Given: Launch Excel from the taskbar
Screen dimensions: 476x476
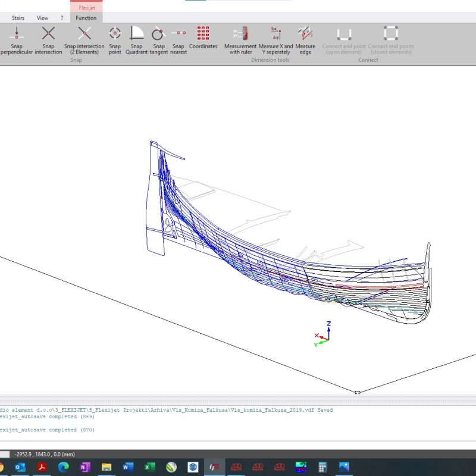Looking at the screenshot, I should click(149, 467).
